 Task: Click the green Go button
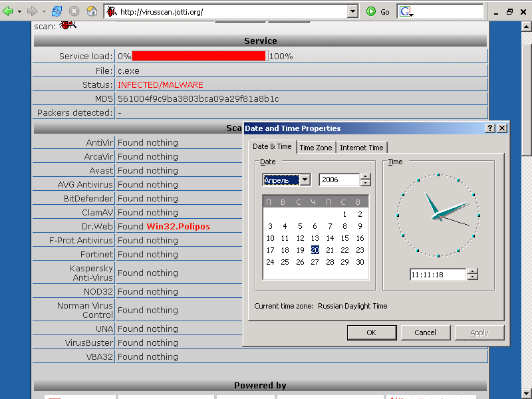(378, 12)
